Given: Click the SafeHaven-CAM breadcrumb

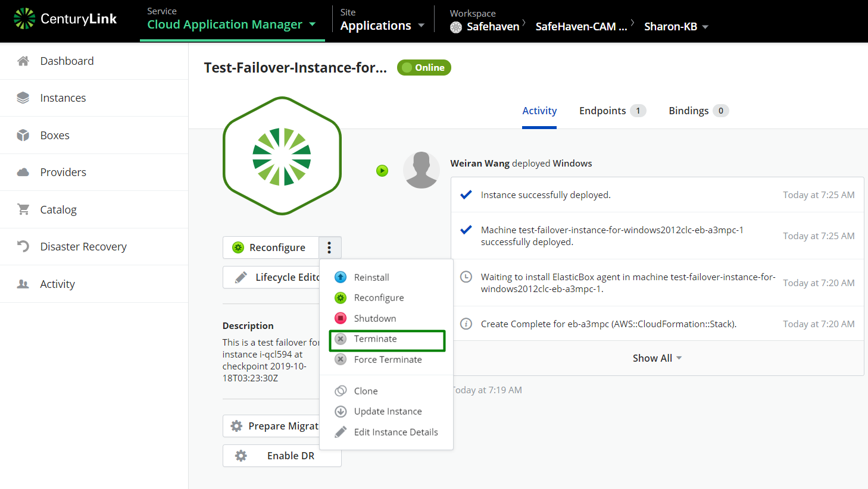Looking at the screenshot, I should tap(581, 27).
